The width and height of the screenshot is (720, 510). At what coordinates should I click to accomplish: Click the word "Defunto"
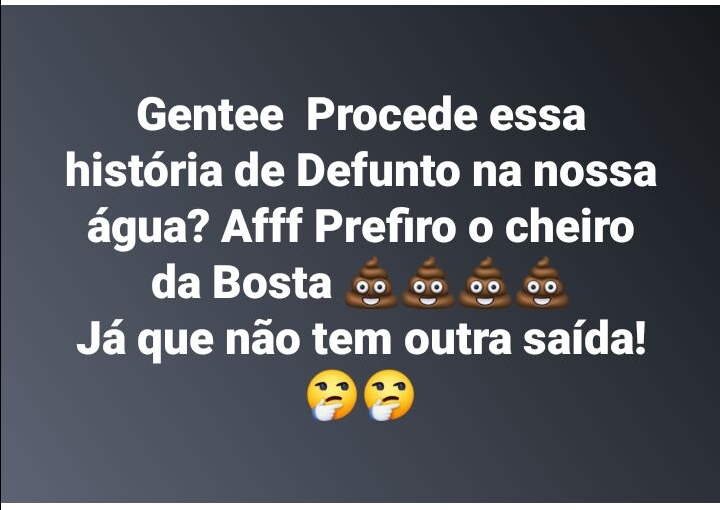pyautogui.click(x=379, y=171)
